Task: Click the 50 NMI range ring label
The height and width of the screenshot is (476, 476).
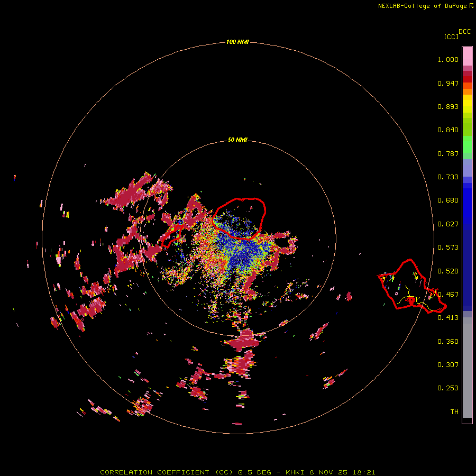Action: (x=237, y=140)
